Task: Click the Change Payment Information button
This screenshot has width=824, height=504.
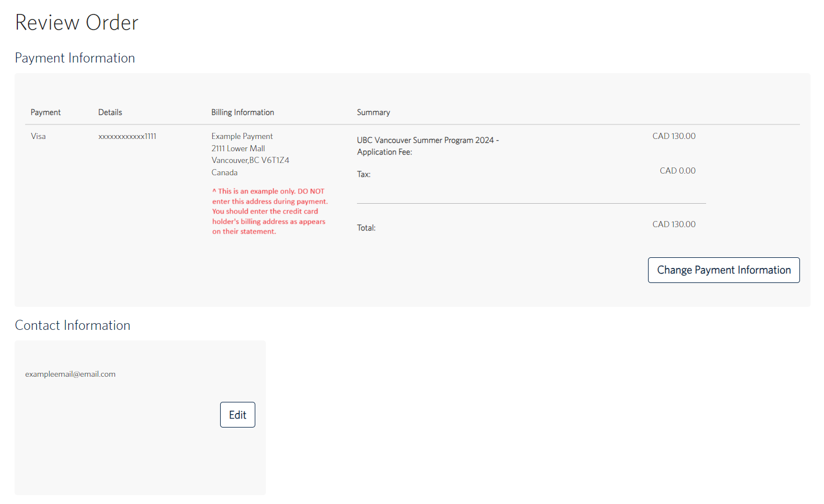Action: [723, 270]
